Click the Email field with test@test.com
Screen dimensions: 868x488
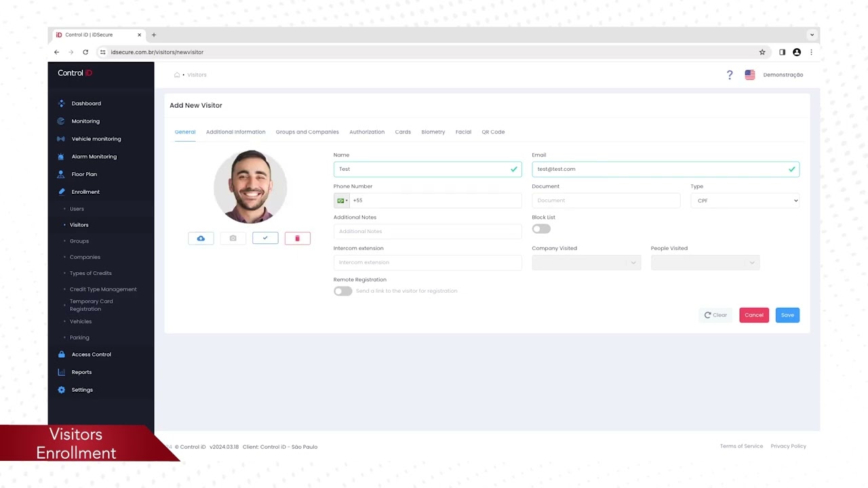pyautogui.click(x=665, y=169)
